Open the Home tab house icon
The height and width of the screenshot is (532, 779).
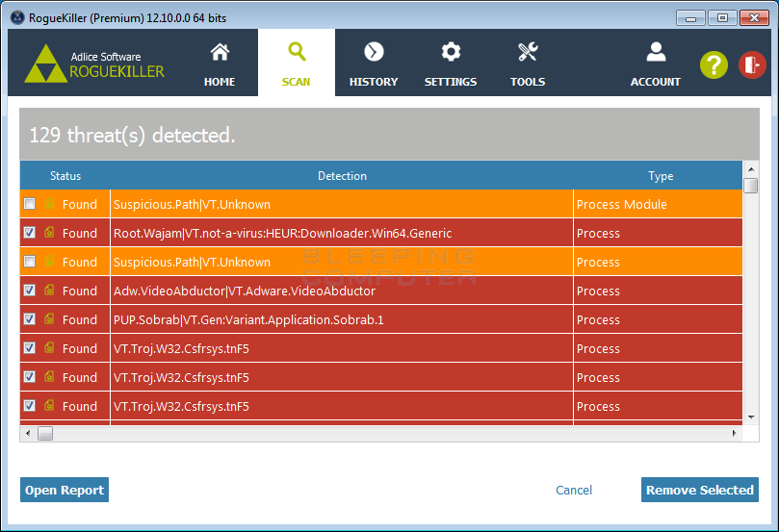pos(220,52)
